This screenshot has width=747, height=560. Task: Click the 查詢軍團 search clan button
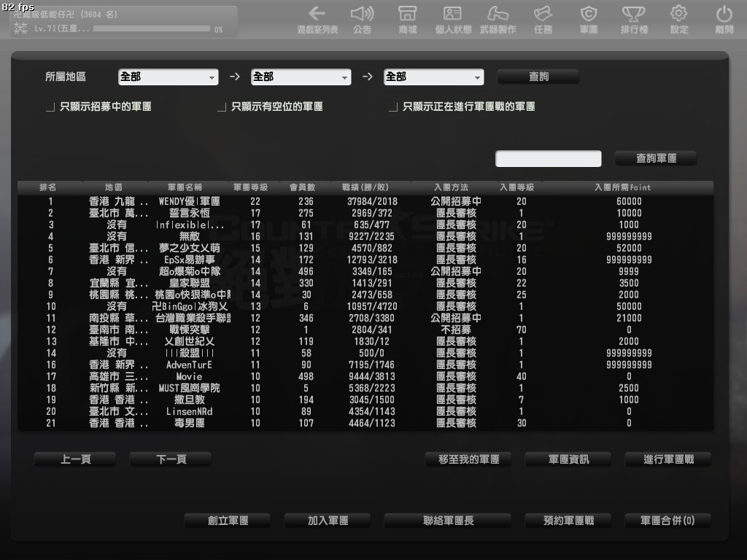[x=656, y=158]
